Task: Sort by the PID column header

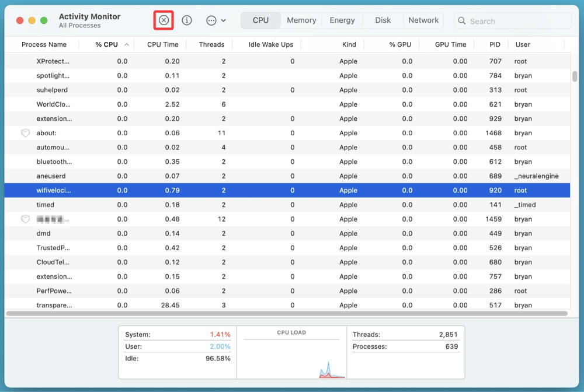Action: pyautogui.click(x=495, y=44)
